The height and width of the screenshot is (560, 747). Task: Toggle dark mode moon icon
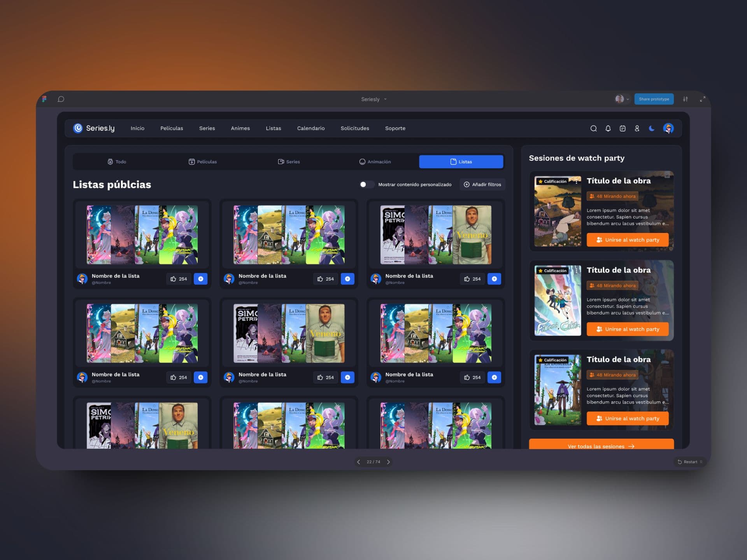coord(652,128)
